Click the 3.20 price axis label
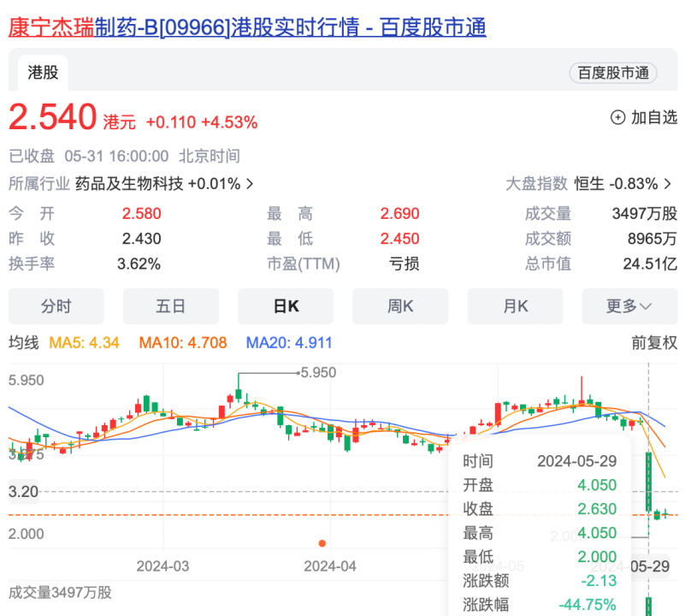Screen dimensions: 697x616 [x=23, y=491]
